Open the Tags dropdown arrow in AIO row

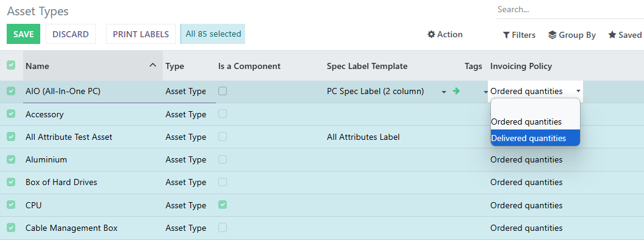point(485,92)
